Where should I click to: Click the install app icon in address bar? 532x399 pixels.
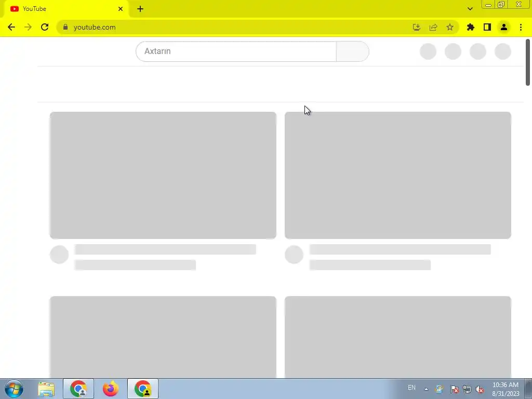click(417, 27)
